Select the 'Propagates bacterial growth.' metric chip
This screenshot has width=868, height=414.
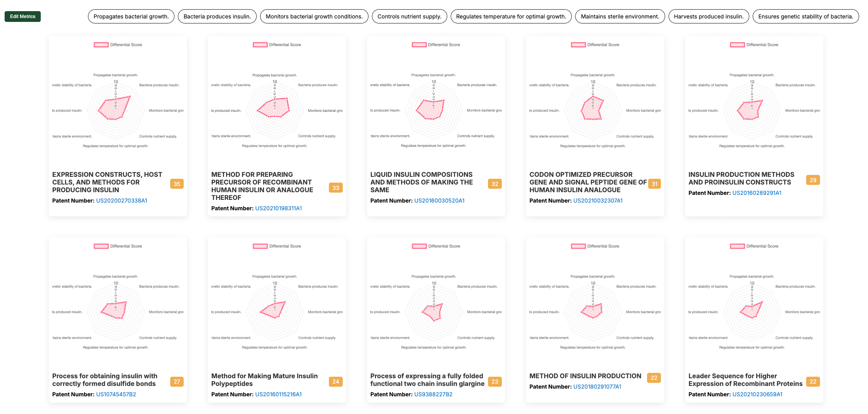pos(131,17)
